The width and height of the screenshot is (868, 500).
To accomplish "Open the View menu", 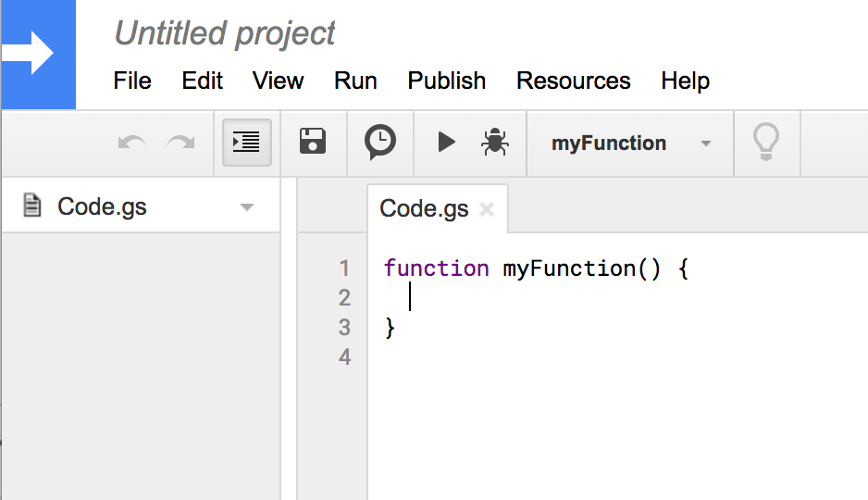I will click(x=278, y=81).
